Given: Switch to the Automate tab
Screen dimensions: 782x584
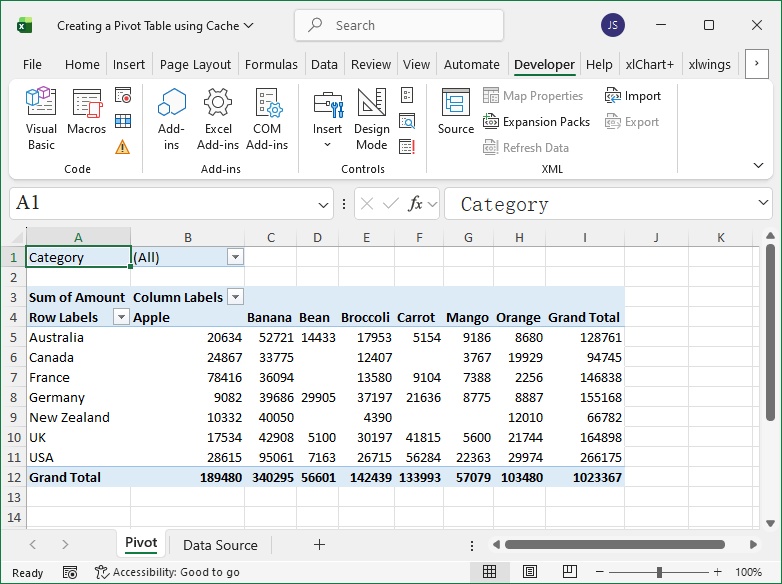Looking at the screenshot, I should click(471, 64).
